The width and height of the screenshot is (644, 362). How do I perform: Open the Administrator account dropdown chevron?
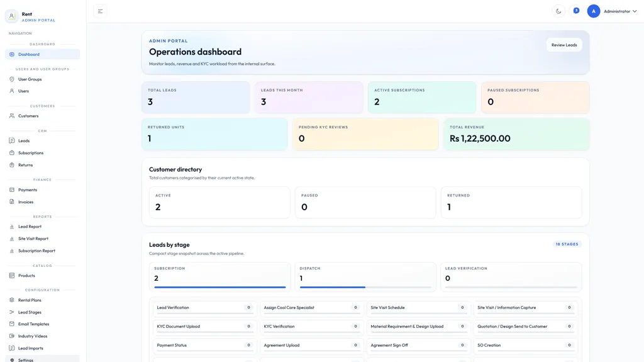click(x=635, y=11)
